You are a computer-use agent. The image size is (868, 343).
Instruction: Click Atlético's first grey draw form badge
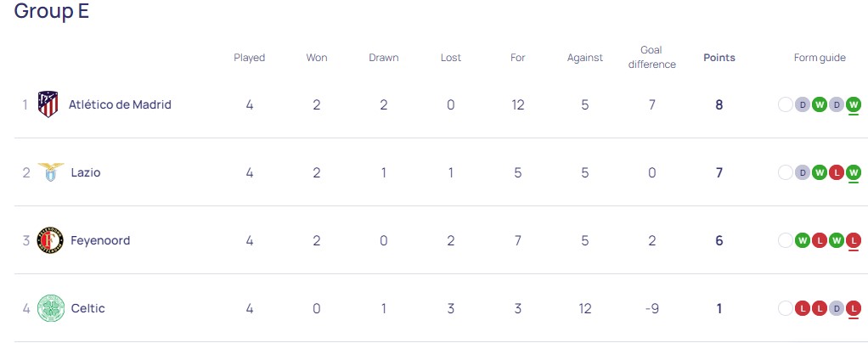(803, 105)
